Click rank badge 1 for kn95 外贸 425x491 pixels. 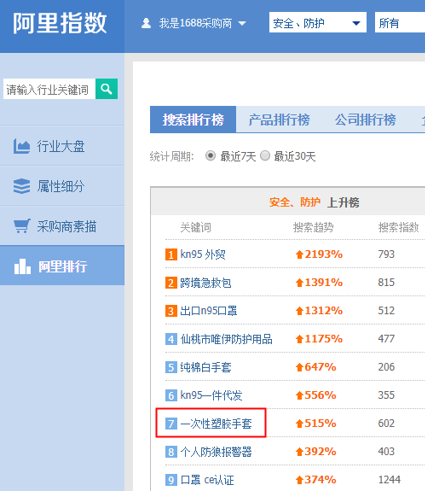tap(171, 255)
